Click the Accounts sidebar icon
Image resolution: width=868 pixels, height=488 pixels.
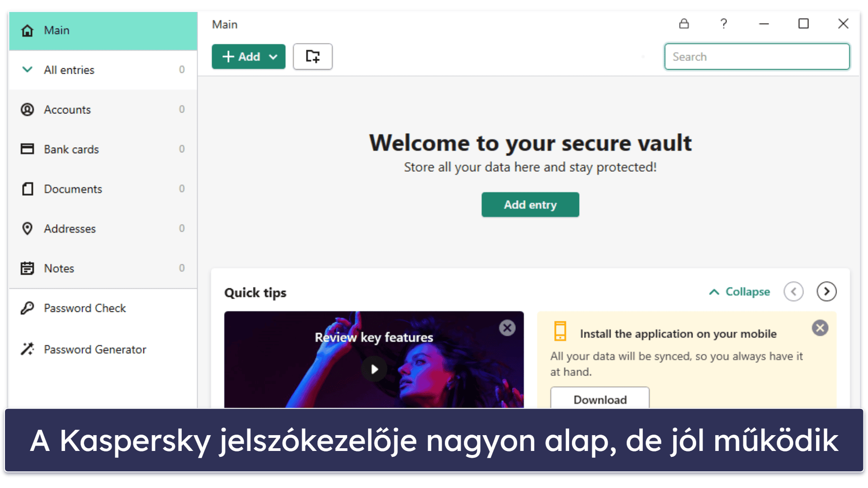pos(28,110)
